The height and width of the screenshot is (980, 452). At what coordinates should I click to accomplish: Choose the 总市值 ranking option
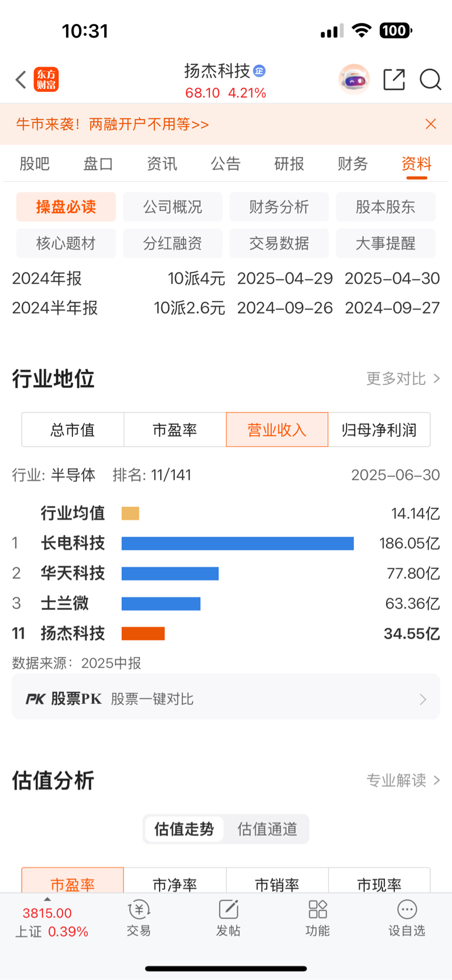click(x=73, y=430)
